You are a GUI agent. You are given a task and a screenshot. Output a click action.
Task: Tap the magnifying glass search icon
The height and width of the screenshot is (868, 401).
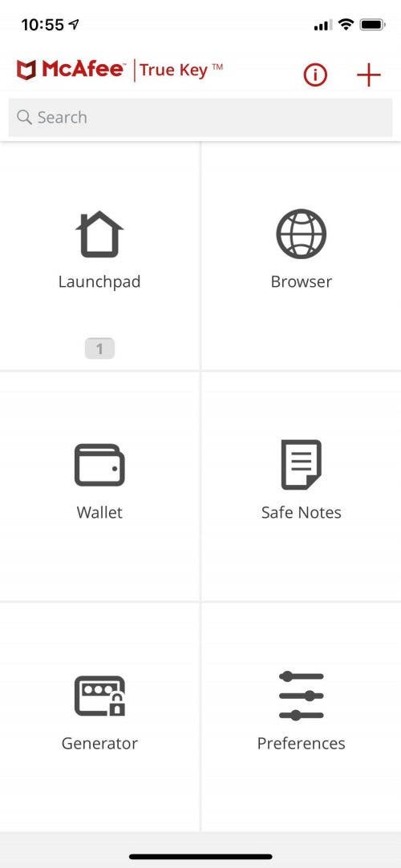24,117
